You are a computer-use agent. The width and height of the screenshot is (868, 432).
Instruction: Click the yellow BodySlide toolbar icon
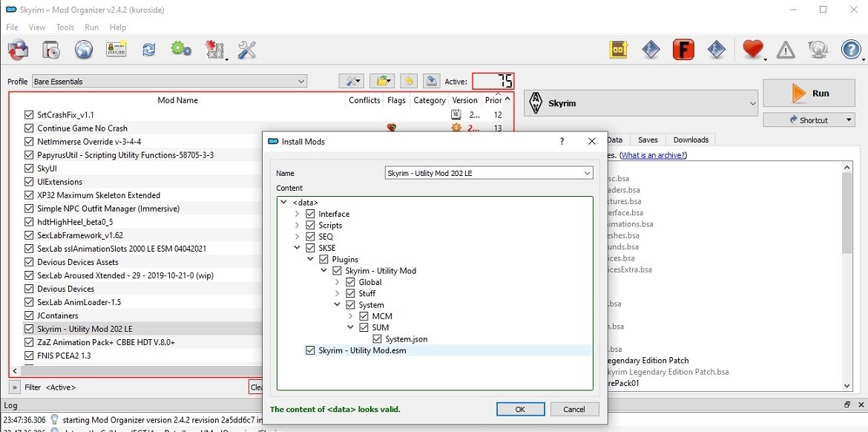click(x=619, y=50)
